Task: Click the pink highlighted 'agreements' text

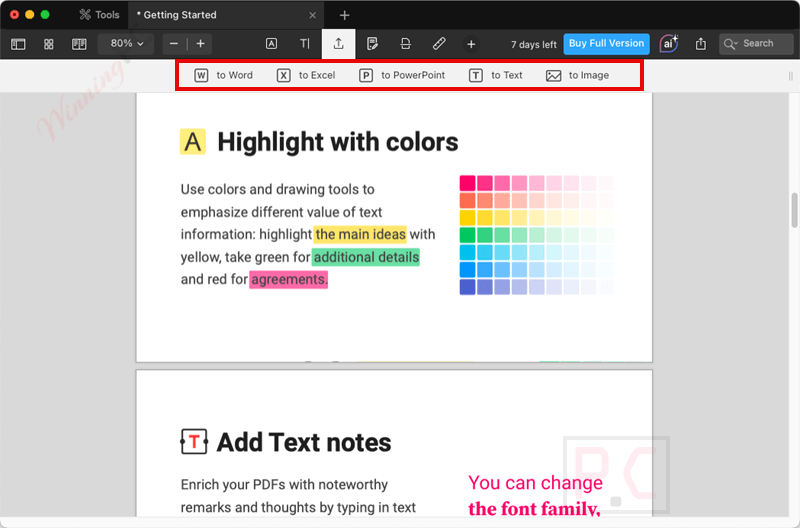Action: point(288,280)
